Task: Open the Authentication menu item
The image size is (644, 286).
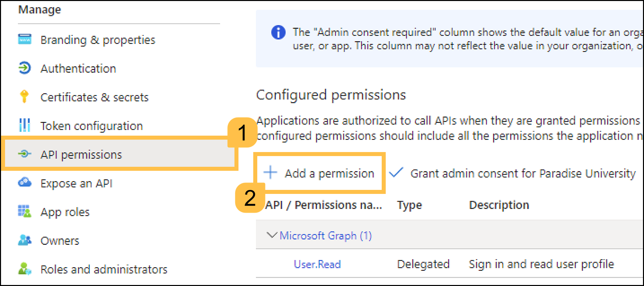Action: click(x=78, y=69)
